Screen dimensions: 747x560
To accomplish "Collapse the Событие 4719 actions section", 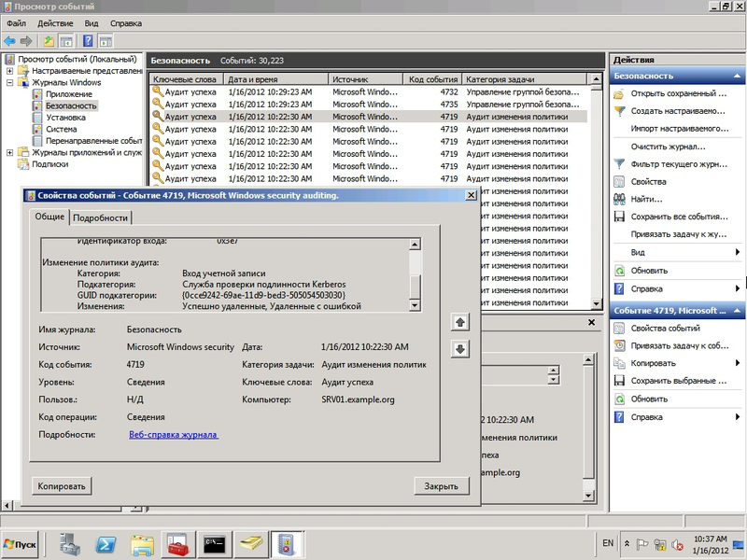I will pyautogui.click(x=737, y=311).
